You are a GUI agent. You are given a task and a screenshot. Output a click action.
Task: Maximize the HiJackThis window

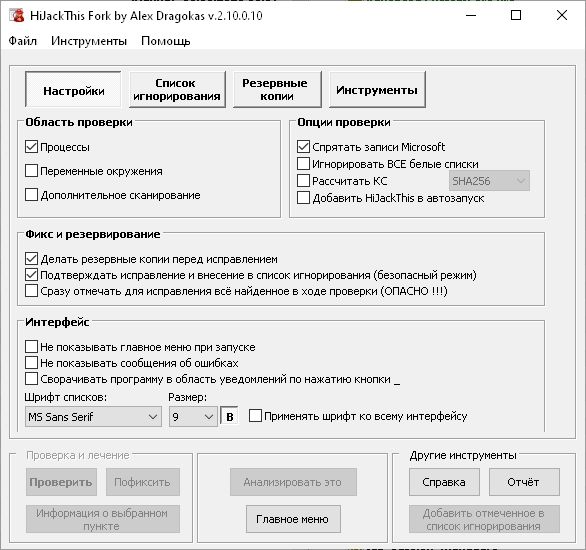pos(516,15)
